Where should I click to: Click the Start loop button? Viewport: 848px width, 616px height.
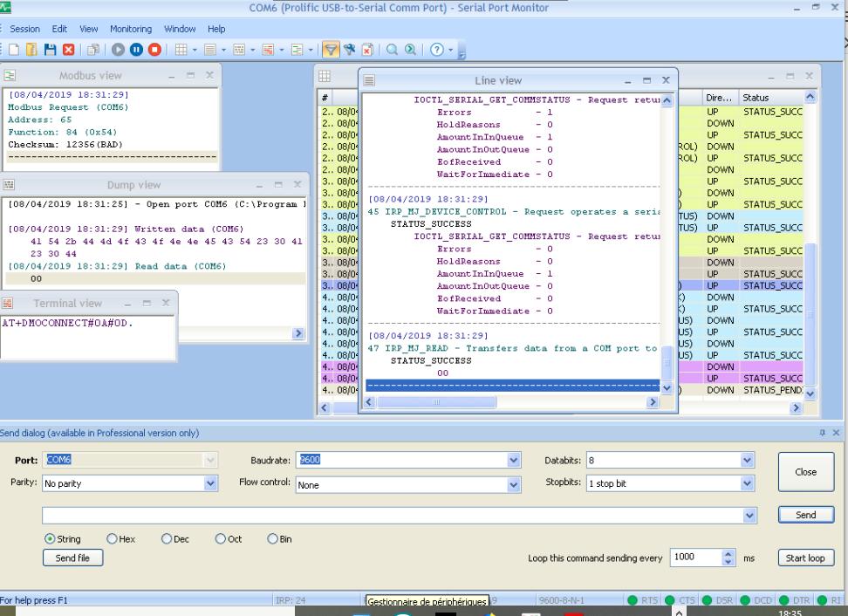806,558
